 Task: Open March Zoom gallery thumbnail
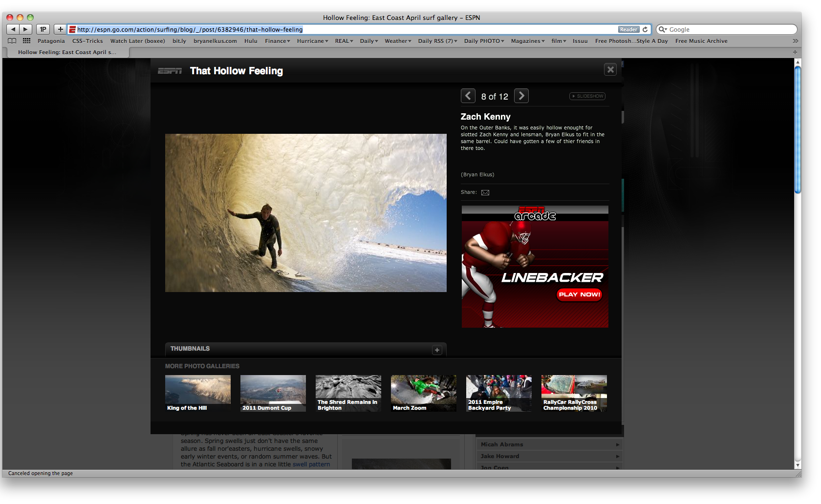tap(424, 393)
